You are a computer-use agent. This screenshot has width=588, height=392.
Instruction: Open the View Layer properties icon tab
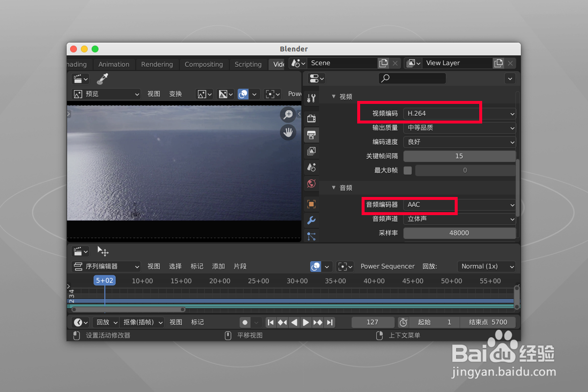pyautogui.click(x=311, y=151)
